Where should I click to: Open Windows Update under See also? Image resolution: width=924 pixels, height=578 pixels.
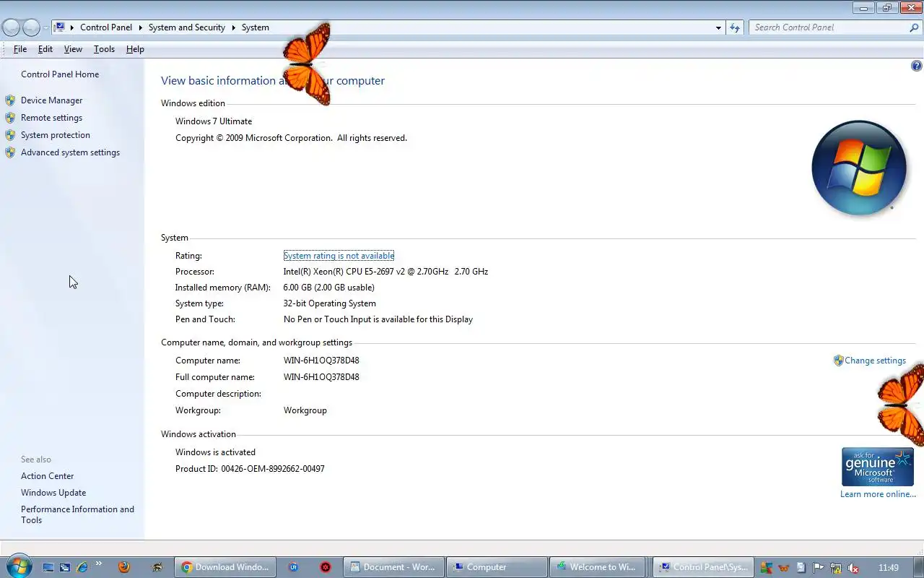click(53, 493)
